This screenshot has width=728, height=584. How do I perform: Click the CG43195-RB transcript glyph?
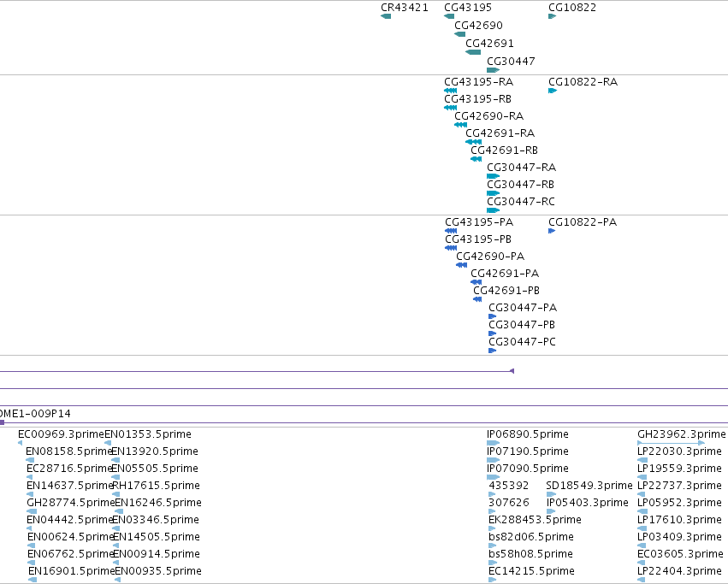pyautogui.click(x=450, y=108)
